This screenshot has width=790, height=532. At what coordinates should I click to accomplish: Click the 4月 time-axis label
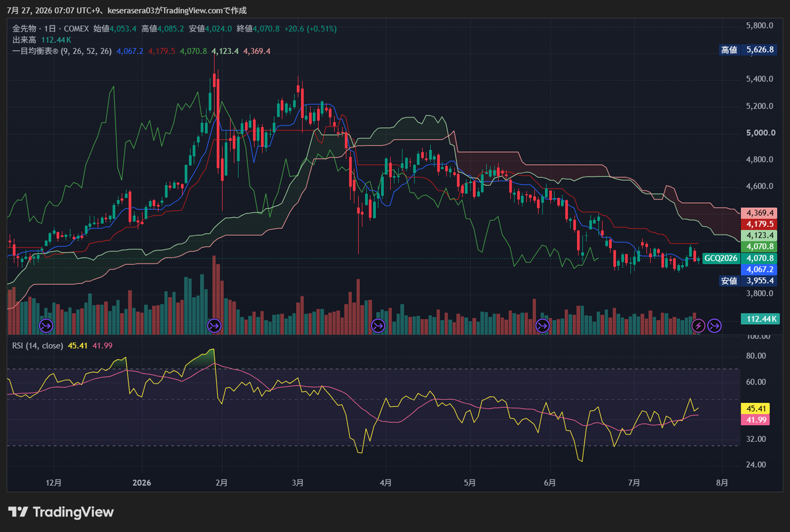click(386, 482)
